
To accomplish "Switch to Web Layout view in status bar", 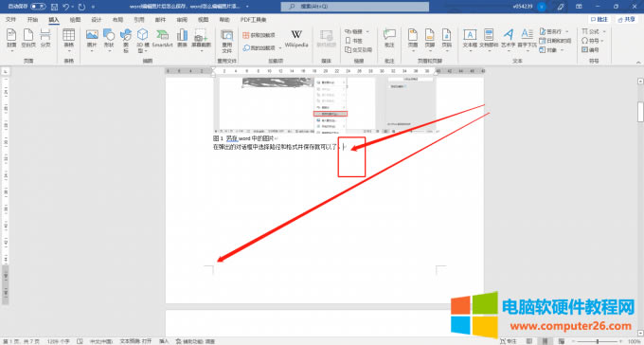I will click(x=562, y=341).
